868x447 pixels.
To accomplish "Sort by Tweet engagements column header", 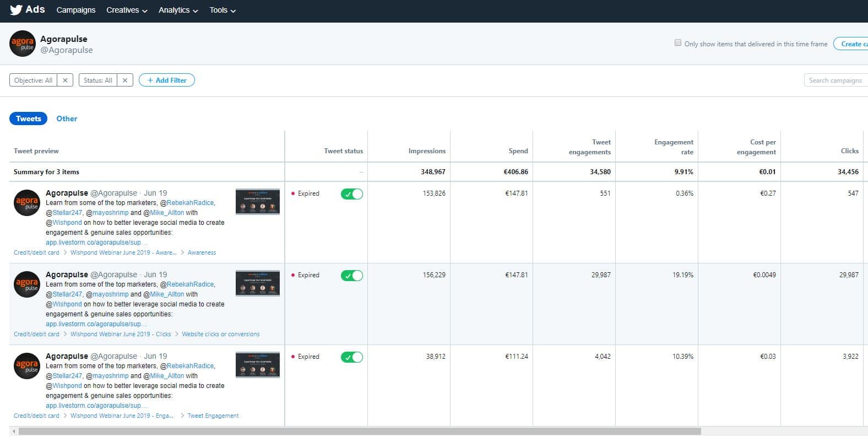I will [x=590, y=147].
